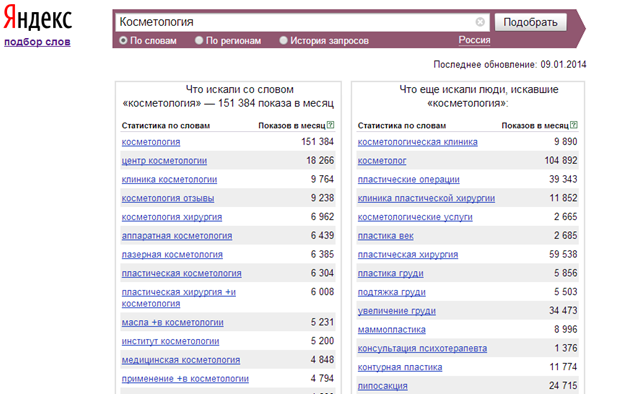The height and width of the screenshot is (396, 627).
Task: Open the 'клиника пластической хирургии' link
Action: (x=426, y=198)
